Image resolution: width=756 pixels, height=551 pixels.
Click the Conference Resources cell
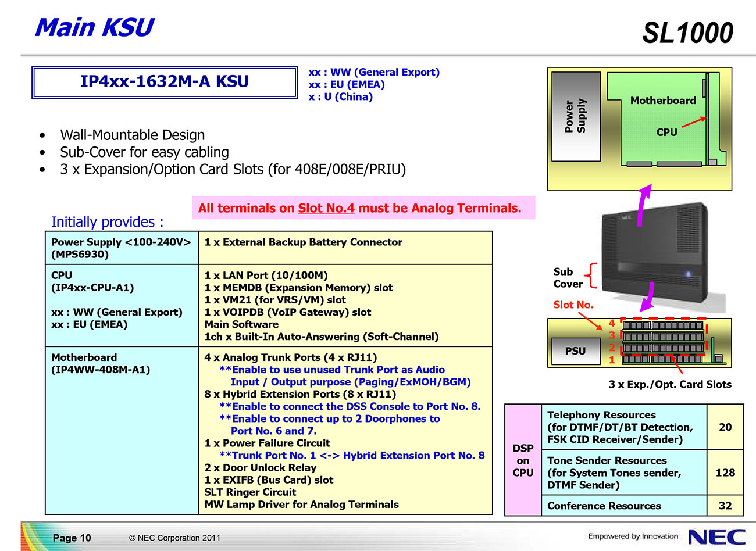point(624,506)
